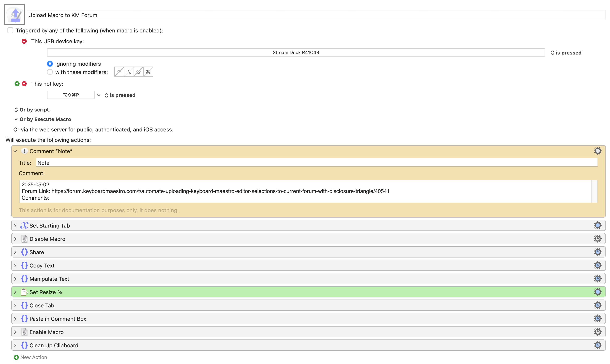Expand the Set Resize % action
This screenshot has width=610, height=364.
coord(15,292)
